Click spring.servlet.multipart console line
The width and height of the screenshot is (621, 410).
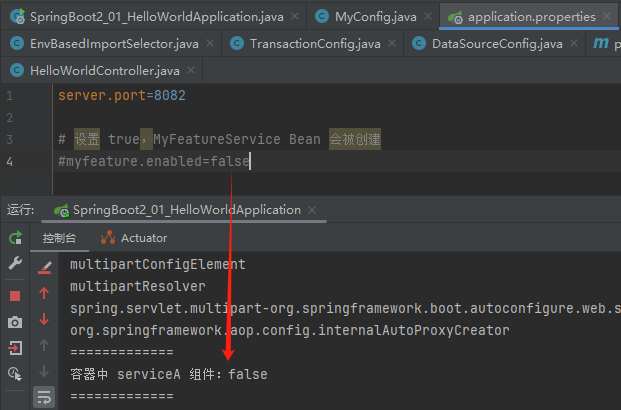[x=345, y=308]
